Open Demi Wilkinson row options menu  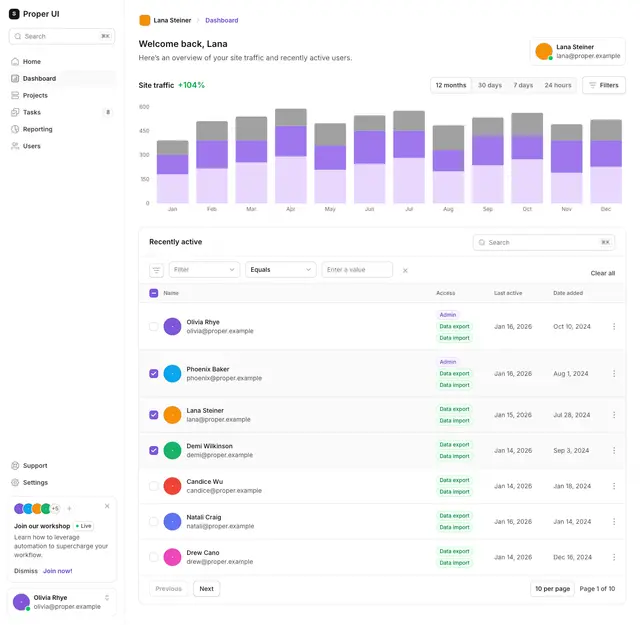[x=614, y=450]
